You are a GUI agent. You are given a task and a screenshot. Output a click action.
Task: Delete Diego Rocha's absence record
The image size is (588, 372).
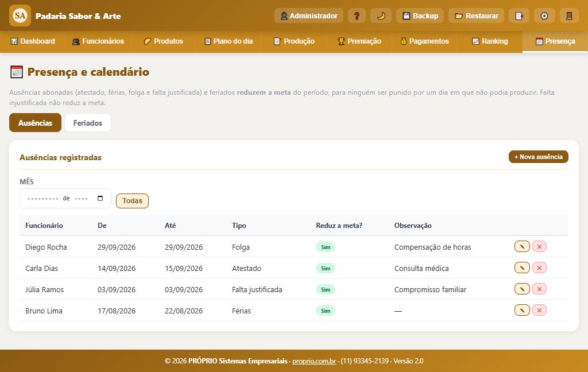point(539,246)
